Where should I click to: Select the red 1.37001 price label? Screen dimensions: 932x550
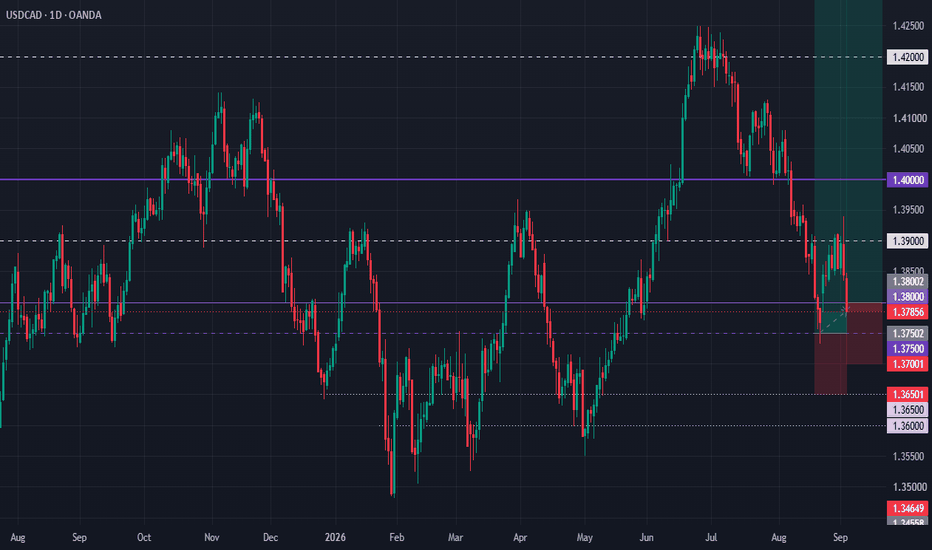click(x=907, y=364)
